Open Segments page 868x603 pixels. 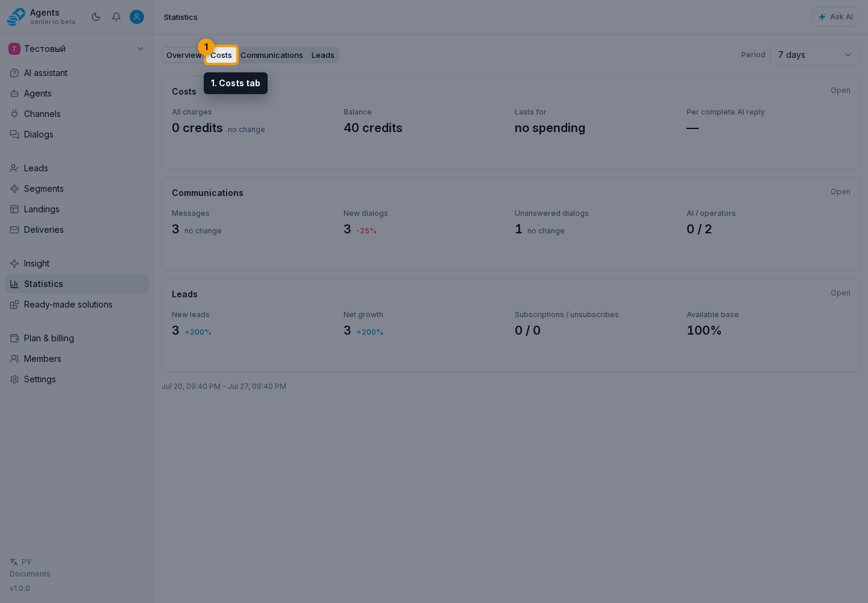click(77, 189)
